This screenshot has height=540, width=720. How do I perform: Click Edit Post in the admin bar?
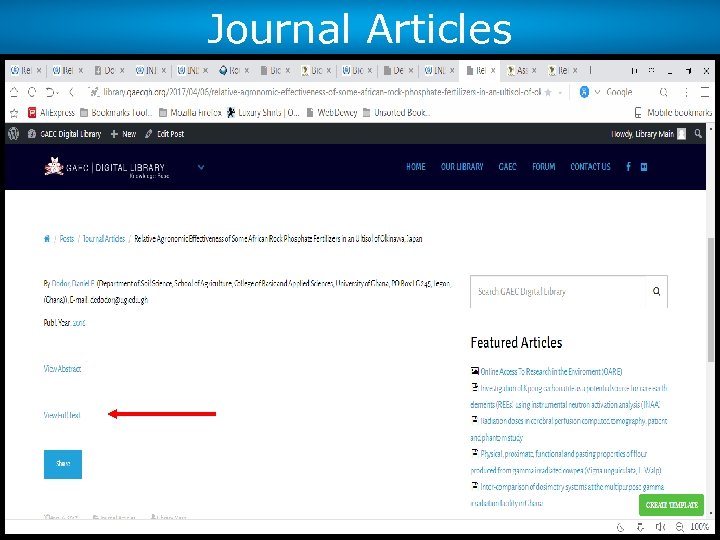pyautogui.click(x=164, y=134)
